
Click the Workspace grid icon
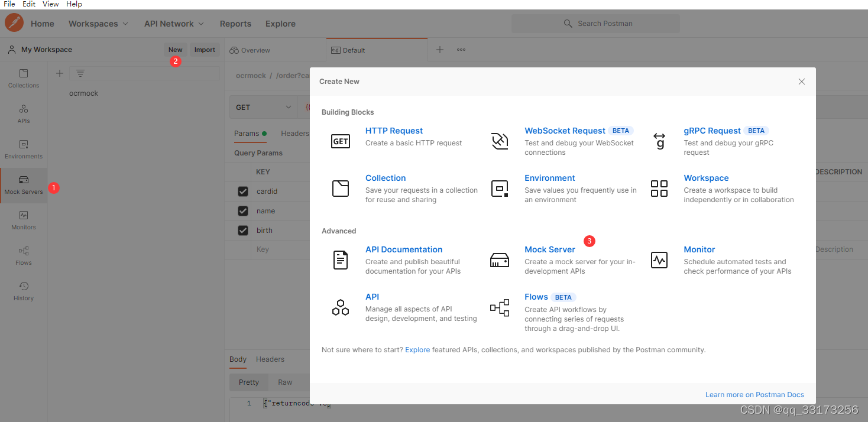[659, 189]
